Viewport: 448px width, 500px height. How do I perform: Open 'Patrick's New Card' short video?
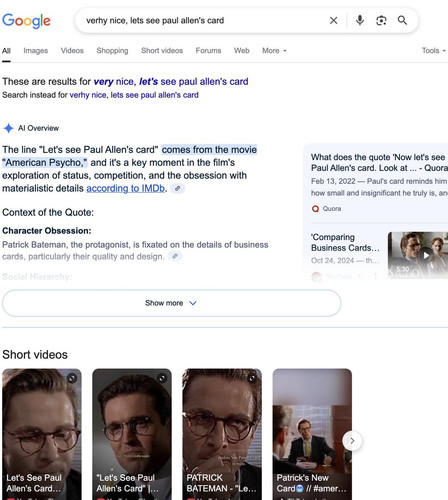312,434
